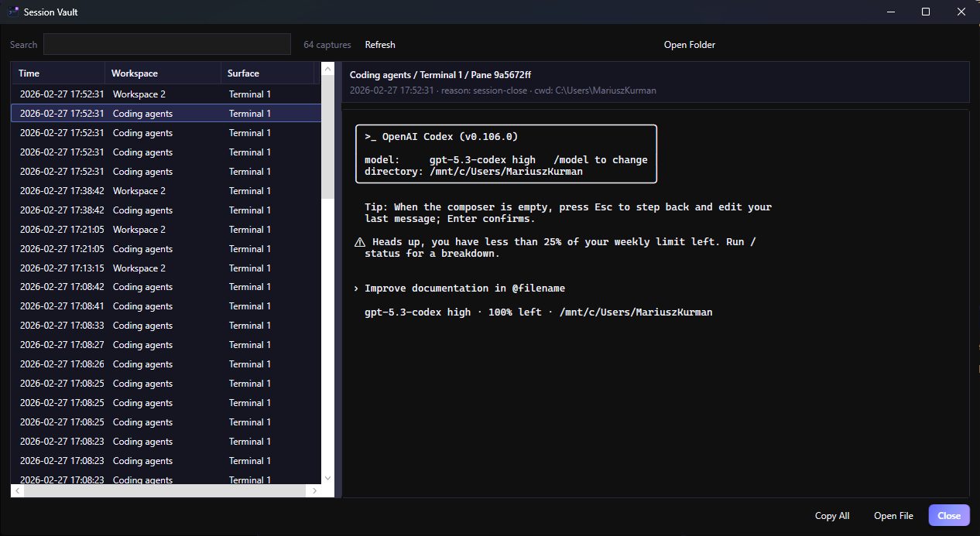Screen dimensions: 980x536
Task: Sort by the Time column header
Action: pos(58,73)
